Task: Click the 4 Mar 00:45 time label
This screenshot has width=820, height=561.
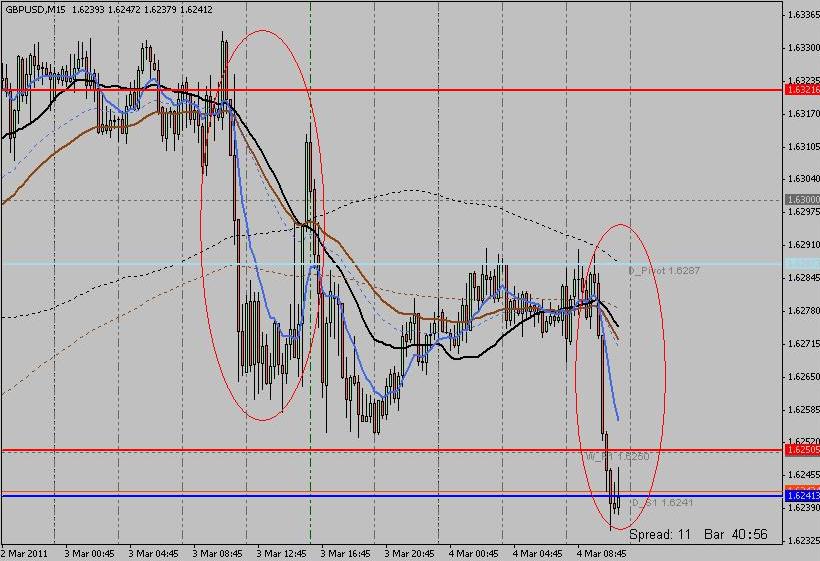Action: click(474, 553)
